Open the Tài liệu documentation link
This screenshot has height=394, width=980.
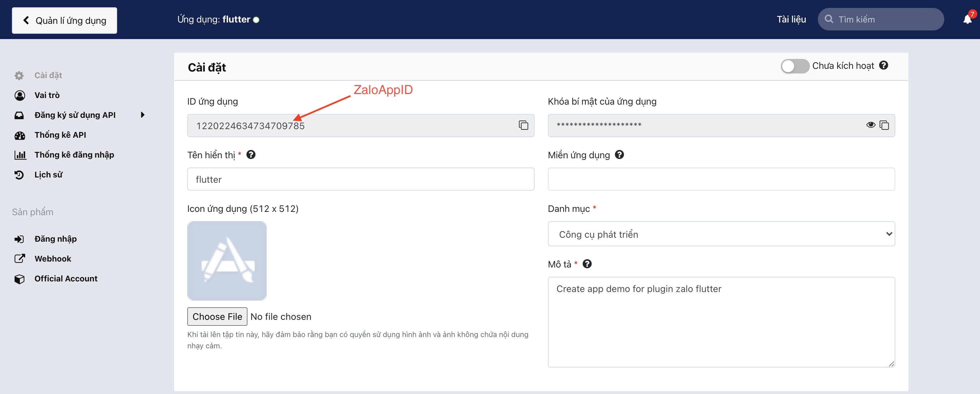(791, 20)
